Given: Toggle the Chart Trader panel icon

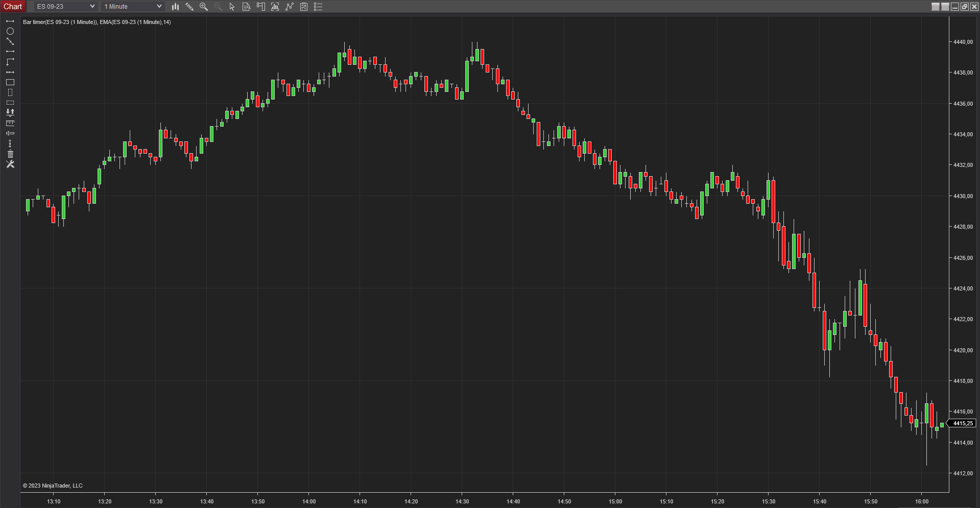Looking at the screenshot, I should (261, 7).
